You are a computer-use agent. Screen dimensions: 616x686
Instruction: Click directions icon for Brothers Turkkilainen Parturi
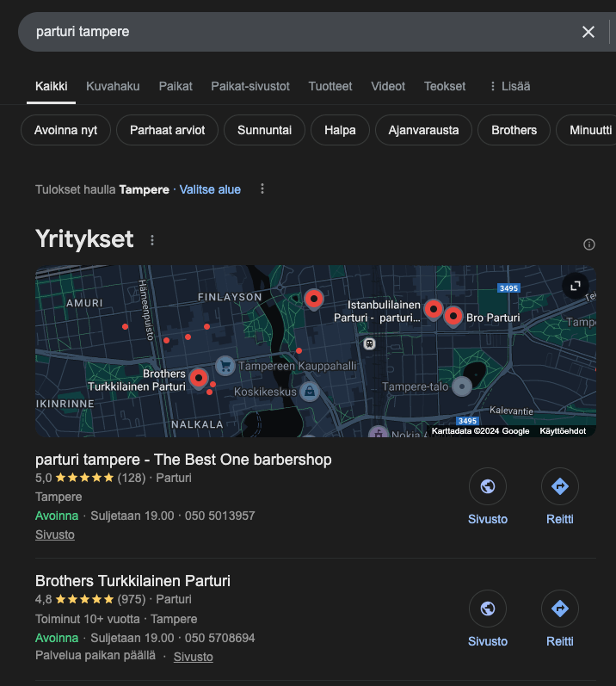point(559,609)
